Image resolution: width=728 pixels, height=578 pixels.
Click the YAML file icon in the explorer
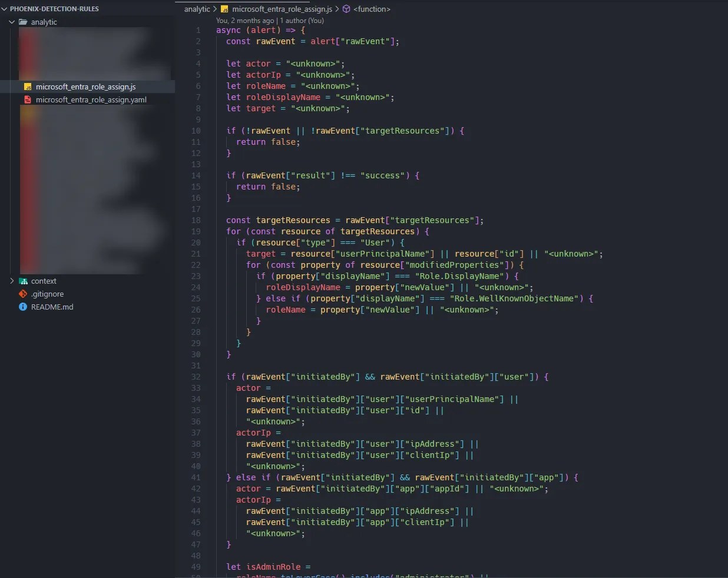[x=28, y=100]
